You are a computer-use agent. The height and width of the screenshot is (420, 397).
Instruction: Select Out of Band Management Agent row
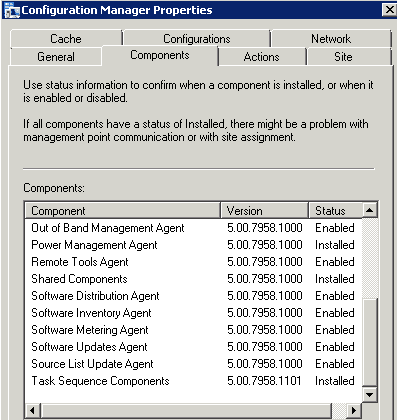point(193,228)
